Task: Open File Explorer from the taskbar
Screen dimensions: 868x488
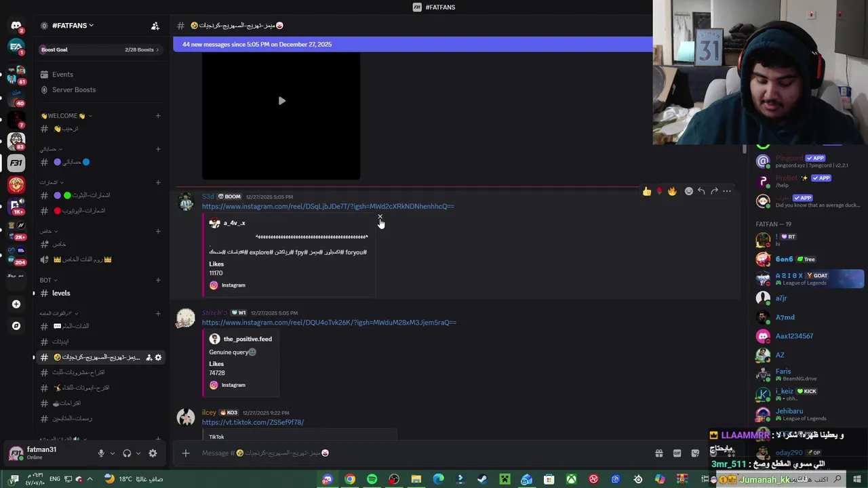Action: click(x=416, y=479)
